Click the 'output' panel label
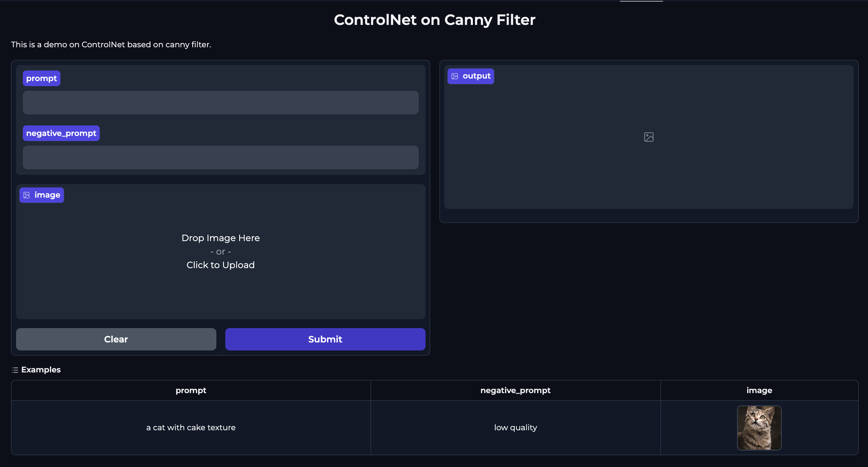Image resolution: width=868 pixels, height=467 pixels. [471, 76]
